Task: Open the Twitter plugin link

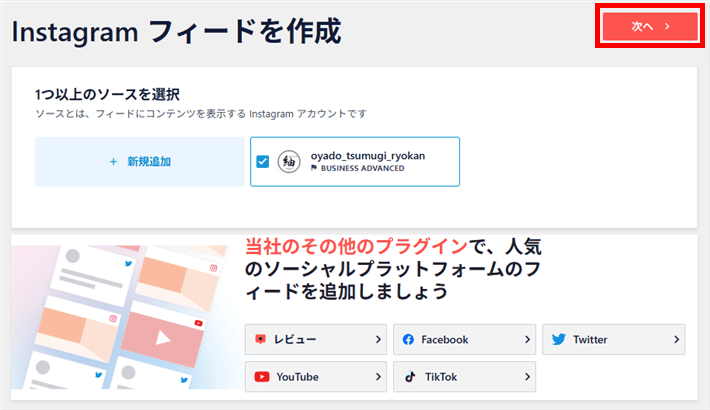Action: pos(614,339)
